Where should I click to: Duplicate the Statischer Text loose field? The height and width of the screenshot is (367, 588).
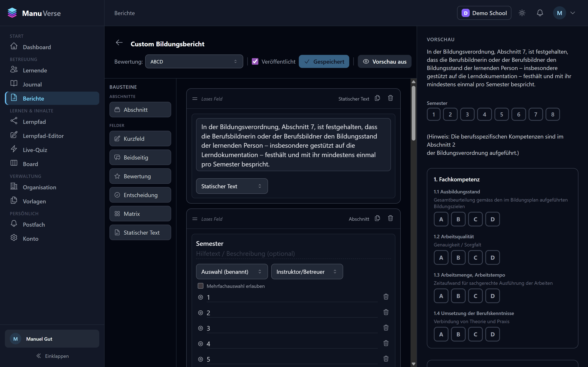point(377,98)
